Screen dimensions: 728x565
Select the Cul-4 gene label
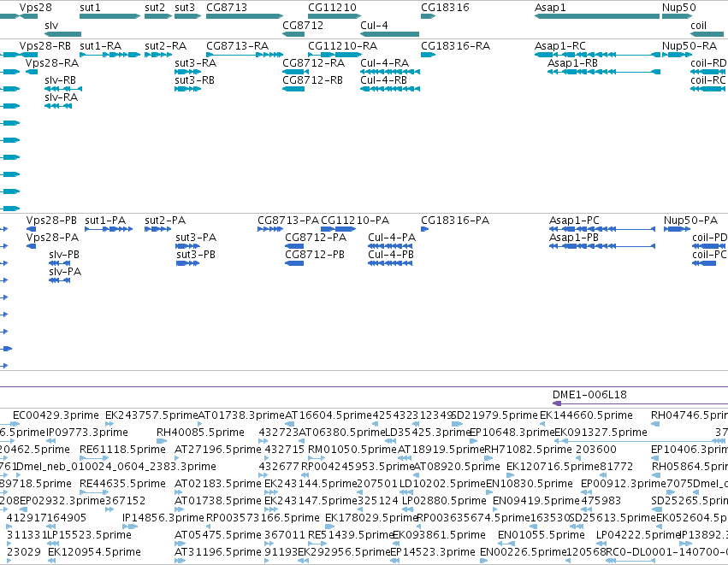[374, 26]
